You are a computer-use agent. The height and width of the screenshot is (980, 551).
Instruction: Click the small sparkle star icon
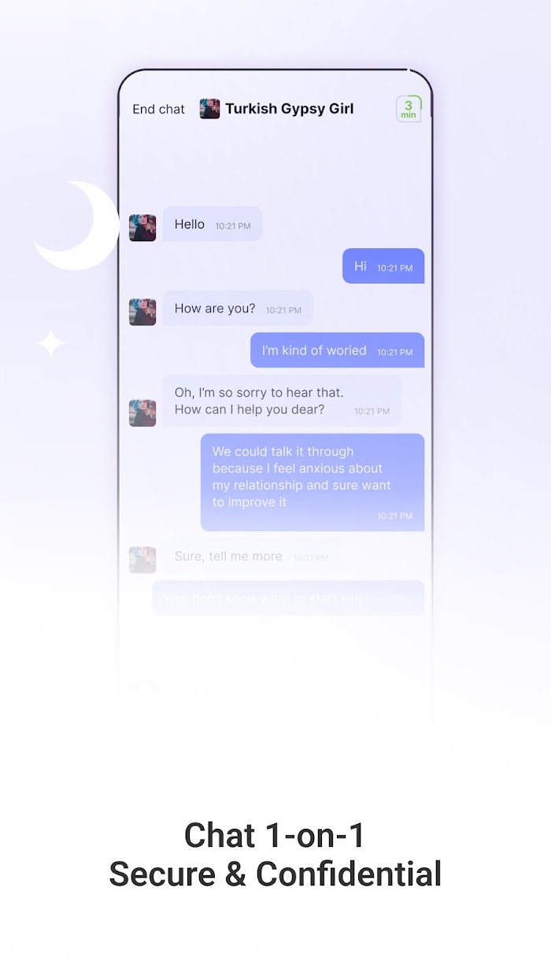(x=51, y=343)
